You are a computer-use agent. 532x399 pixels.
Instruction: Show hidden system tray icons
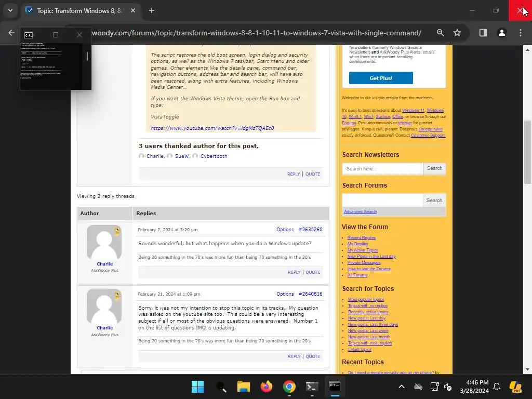402,387
